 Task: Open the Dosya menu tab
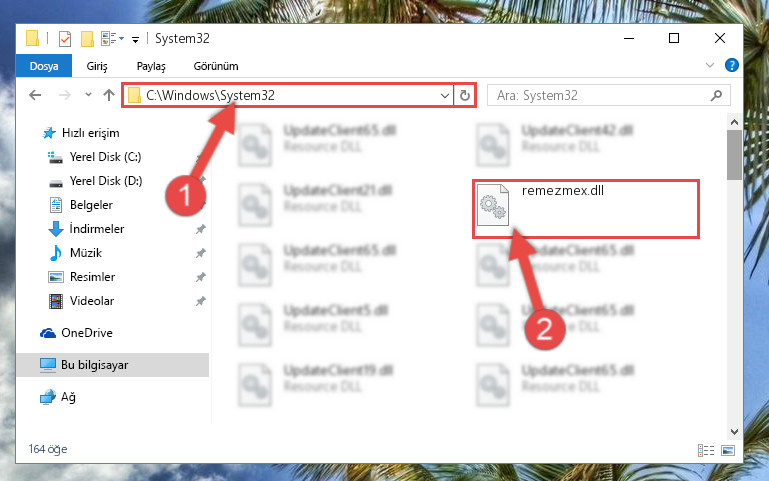44,66
